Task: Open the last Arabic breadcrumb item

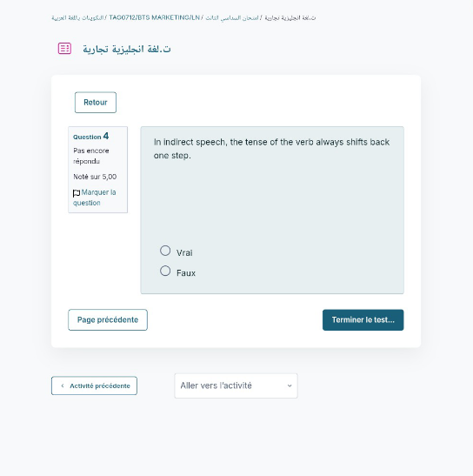Action: 290,17
